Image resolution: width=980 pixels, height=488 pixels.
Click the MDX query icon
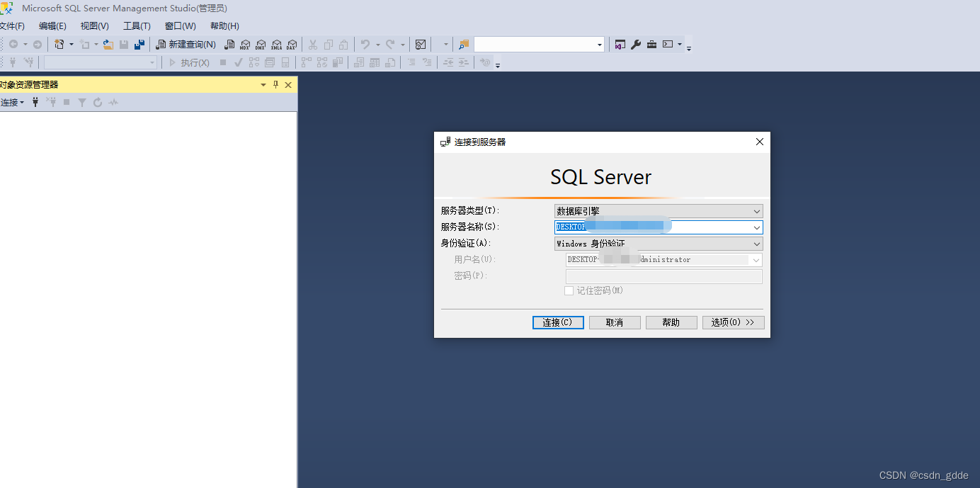click(245, 44)
